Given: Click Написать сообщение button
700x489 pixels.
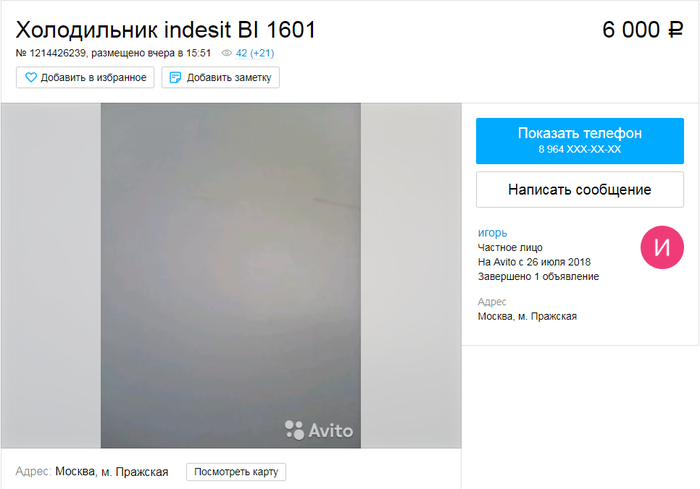Looking at the screenshot, I should click(x=579, y=189).
